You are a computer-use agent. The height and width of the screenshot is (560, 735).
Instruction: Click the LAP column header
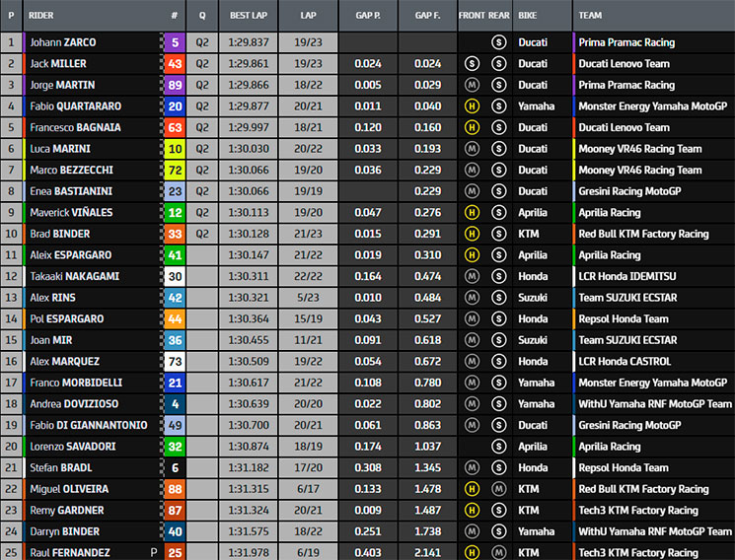point(308,16)
